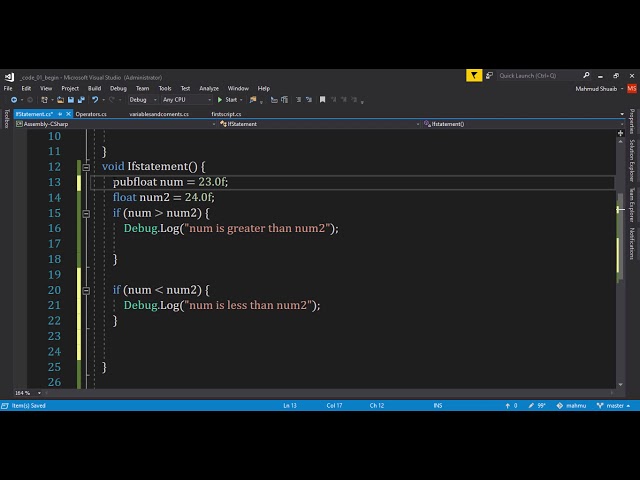Open the Toolbox side panel tab
The height and width of the screenshot is (480, 640).
(6, 119)
